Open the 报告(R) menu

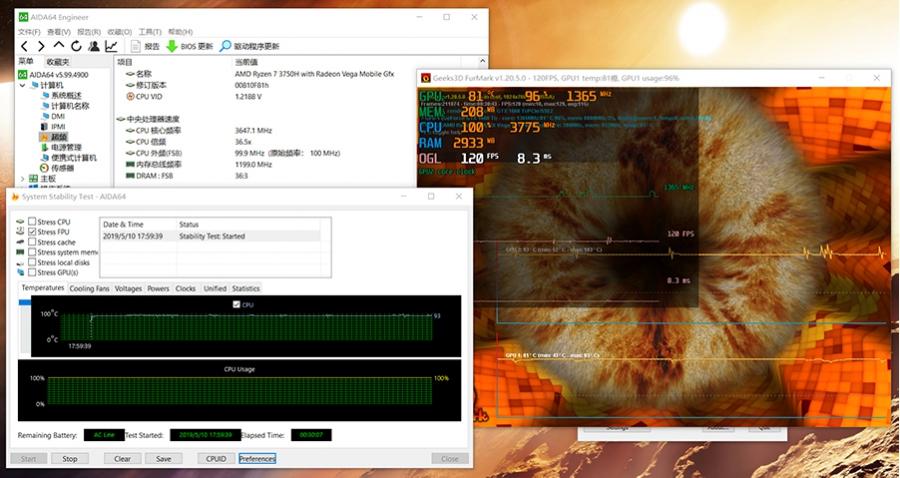pyautogui.click(x=89, y=32)
